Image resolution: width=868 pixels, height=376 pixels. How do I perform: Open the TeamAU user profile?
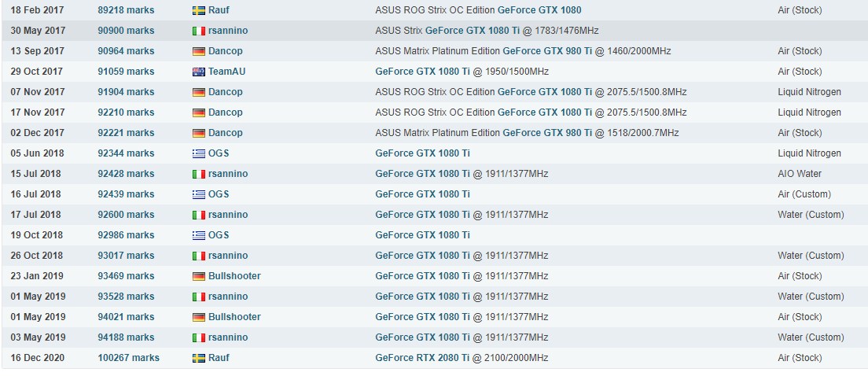click(226, 72)
